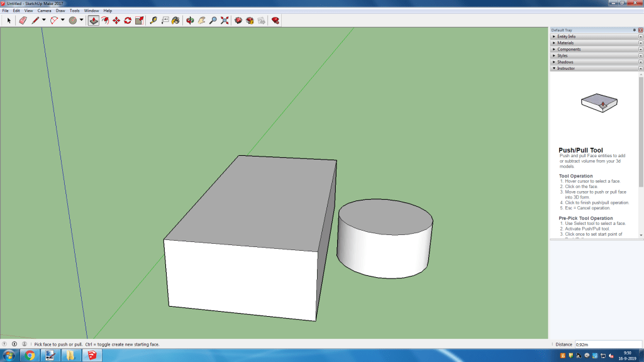This screenshot has height=362, width=644.
Task: Open the Camera menu
Action: click(44, 11)
